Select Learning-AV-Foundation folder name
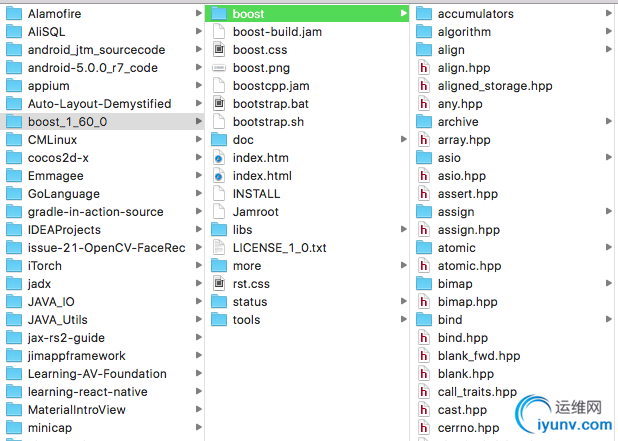The width and height of the screenshot is (618, 441). pyautogui.click(x=97, y=374)
